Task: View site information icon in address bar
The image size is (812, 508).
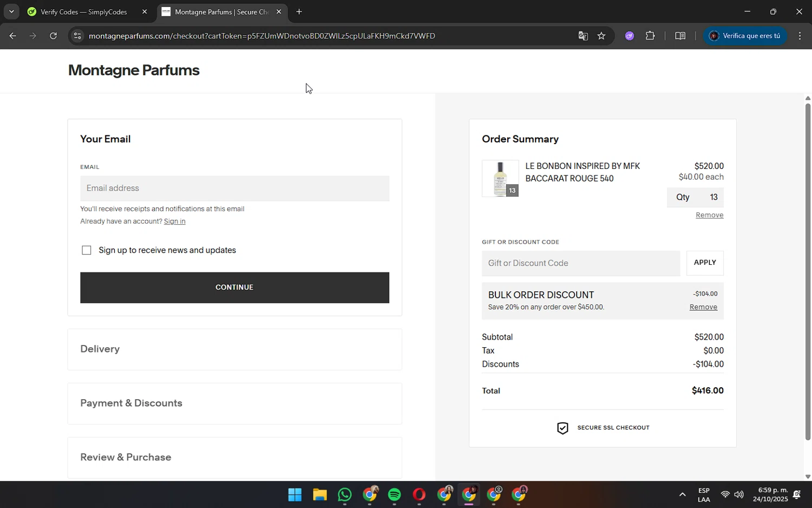Action: point(77,36)
